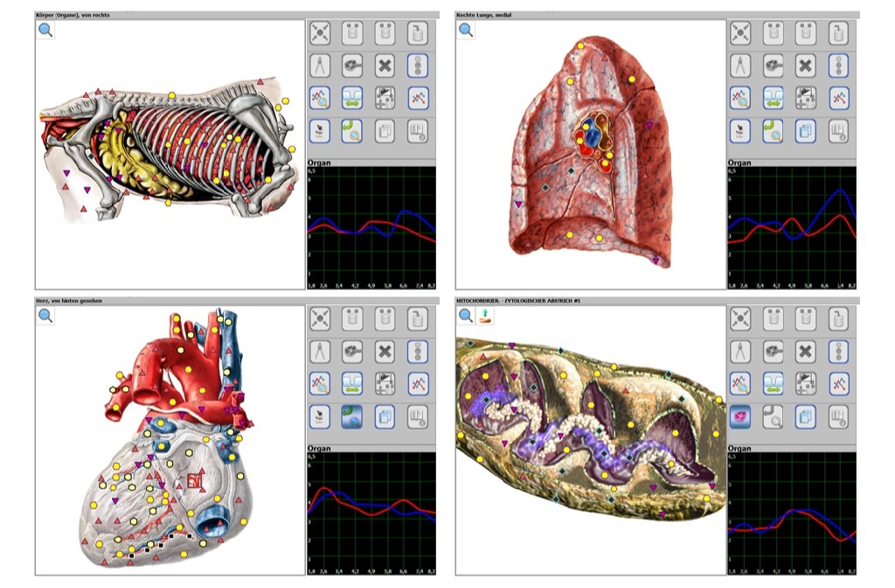Click the magnifier zoom icon in heart view

pyautogui.click(x=45, y=316)
